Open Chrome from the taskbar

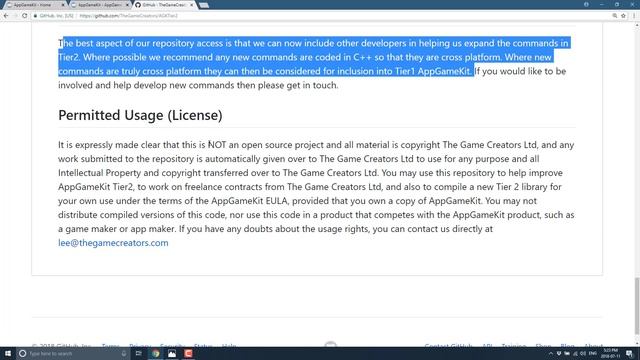point(156,353)
